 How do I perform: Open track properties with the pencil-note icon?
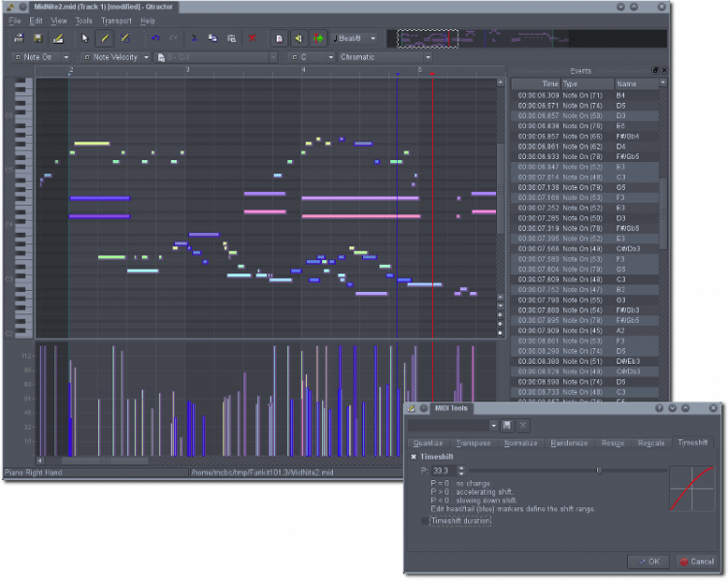click(x=58, y=39)
